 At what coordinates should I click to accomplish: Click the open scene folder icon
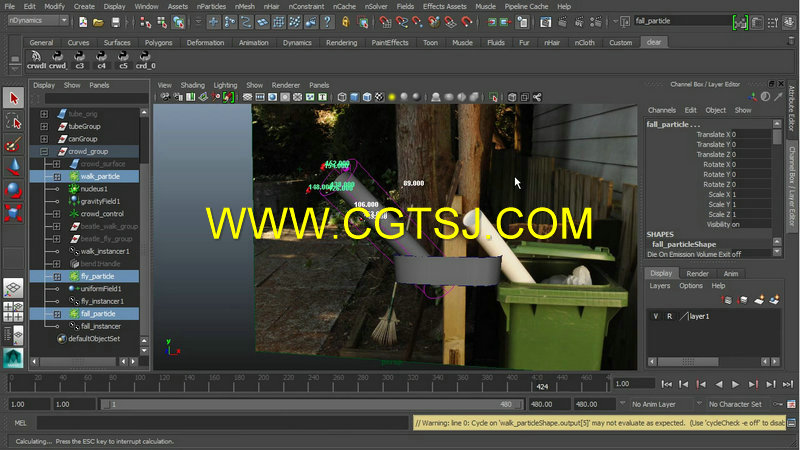coord(98,22)
